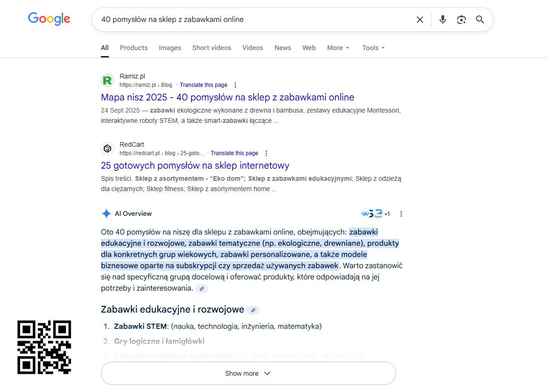Click link icon after overview paragraph
547x392 pixels.
tap(202, 289)
